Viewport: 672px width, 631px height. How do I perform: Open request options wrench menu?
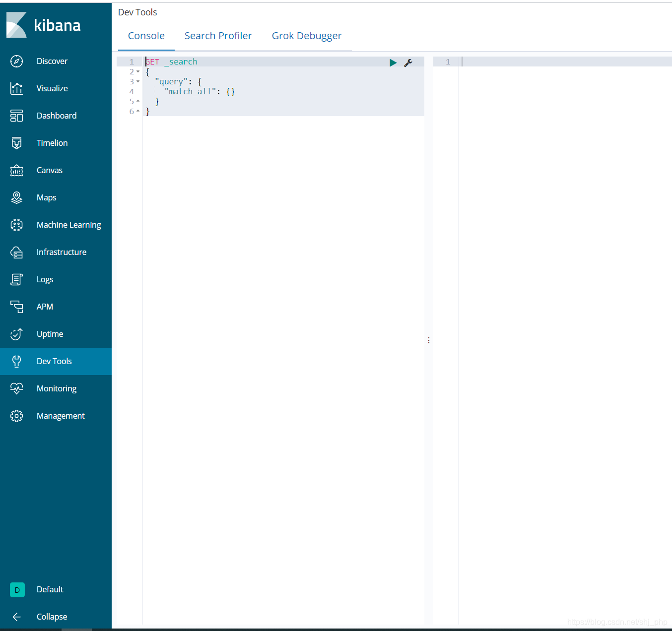pyautogui.click(x=408, y=63)
